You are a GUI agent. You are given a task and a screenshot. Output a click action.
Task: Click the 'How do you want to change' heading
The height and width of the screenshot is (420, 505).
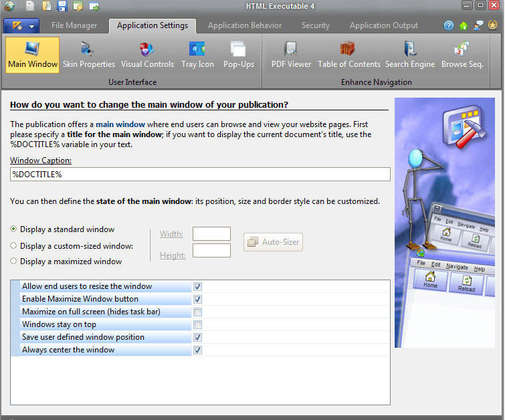click(148, 105)
